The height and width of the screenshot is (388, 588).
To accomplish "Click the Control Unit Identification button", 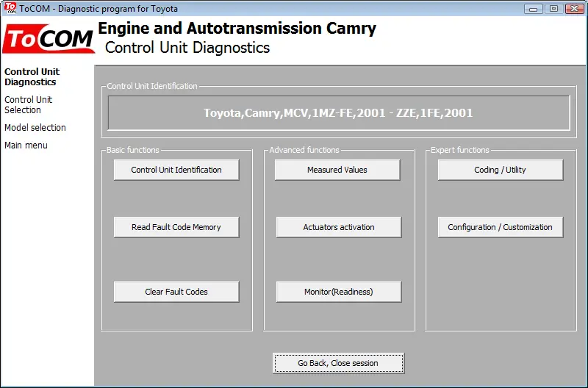I will tap(176, 170).
